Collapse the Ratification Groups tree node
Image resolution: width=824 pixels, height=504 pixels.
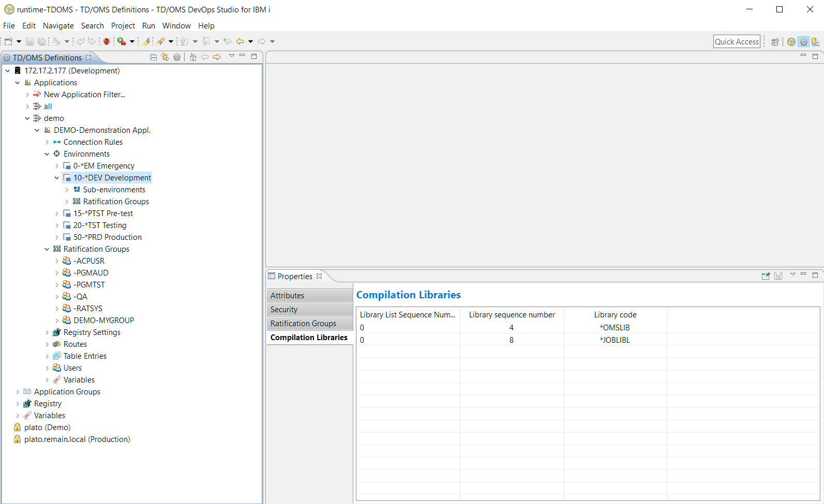coord(47,249)
